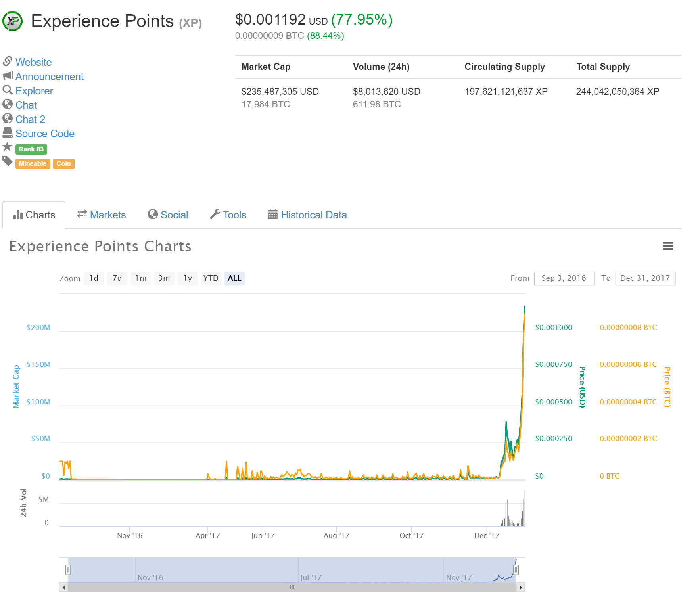This screenshot has width=700, height=592.
Task: Click the drive icon beside Source Code
Action: click(8, 132)
